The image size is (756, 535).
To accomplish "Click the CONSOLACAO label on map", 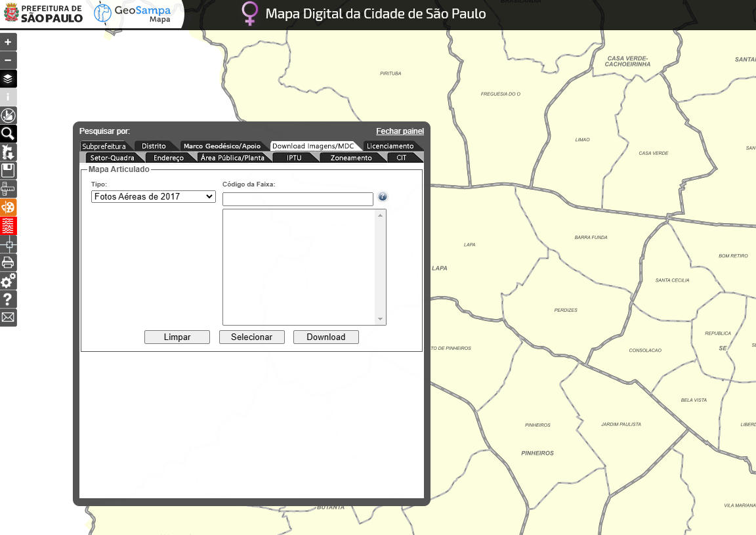I will click(645, 351).
